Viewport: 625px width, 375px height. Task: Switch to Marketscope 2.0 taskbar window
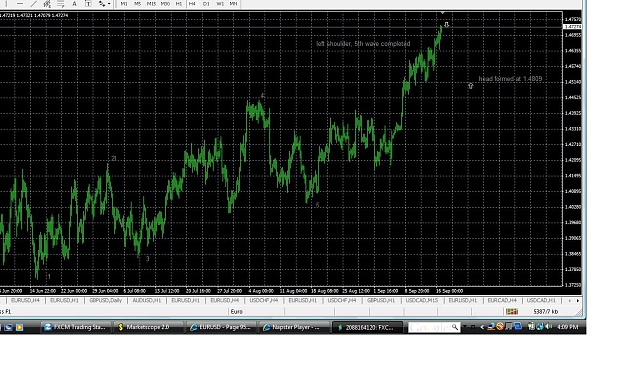pyautogui.click(x=148, y=327)
